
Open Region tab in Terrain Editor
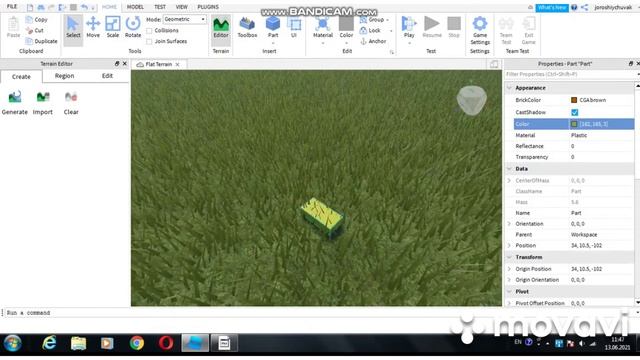(64, 76)
